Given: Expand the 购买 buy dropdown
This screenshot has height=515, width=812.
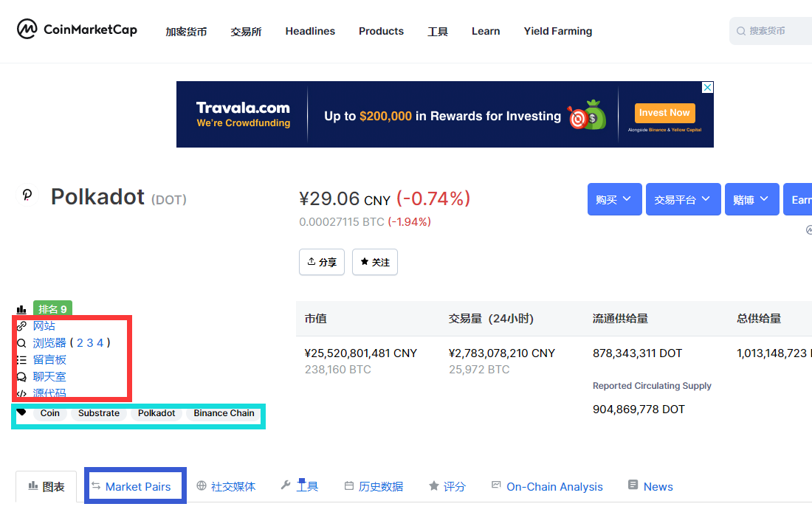Looking at the screenshot, I should click(x=615, y=199).
